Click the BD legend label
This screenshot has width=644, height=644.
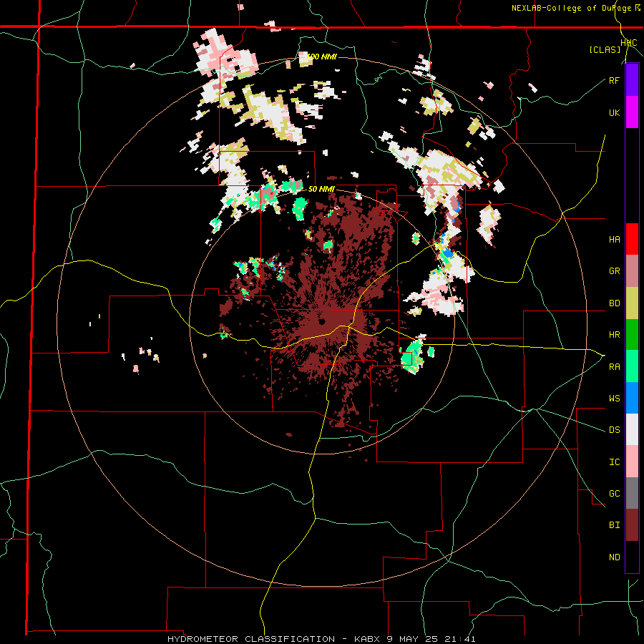614,303
